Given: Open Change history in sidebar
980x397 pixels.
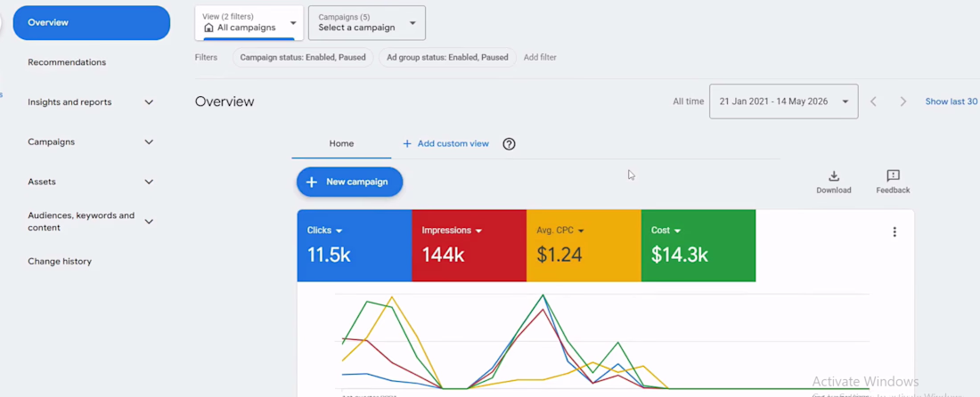Looking at the screenshot, I should [x=60, y=262].
